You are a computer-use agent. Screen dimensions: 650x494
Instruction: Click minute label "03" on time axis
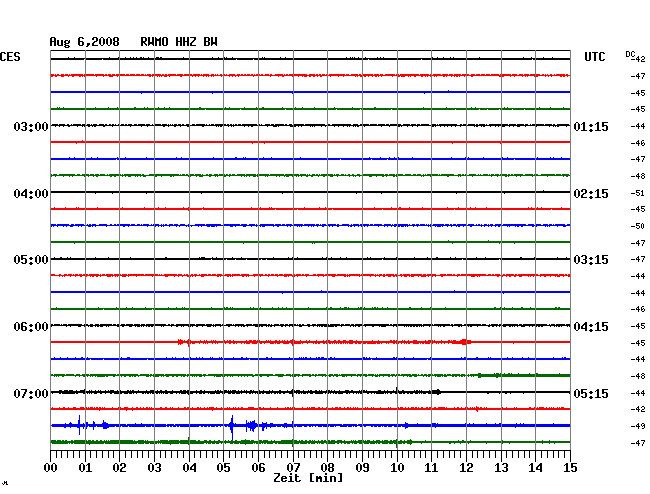[154, 468]
